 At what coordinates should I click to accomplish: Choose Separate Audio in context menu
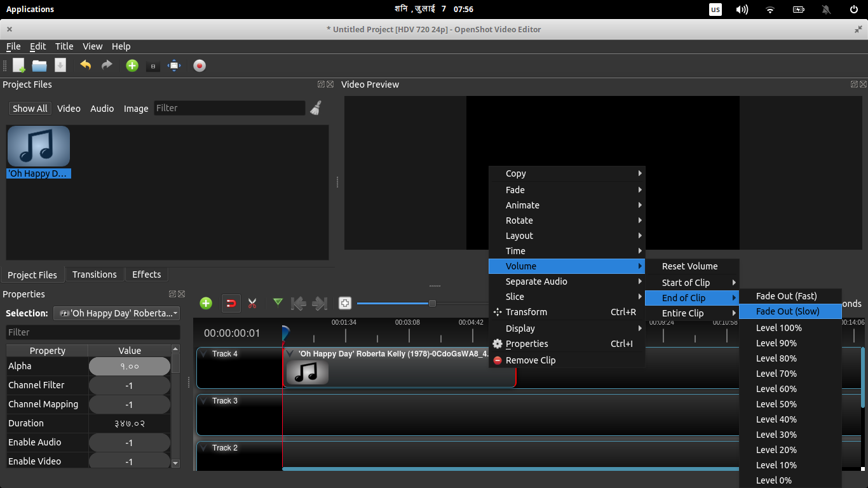click(x=567, y=281)
